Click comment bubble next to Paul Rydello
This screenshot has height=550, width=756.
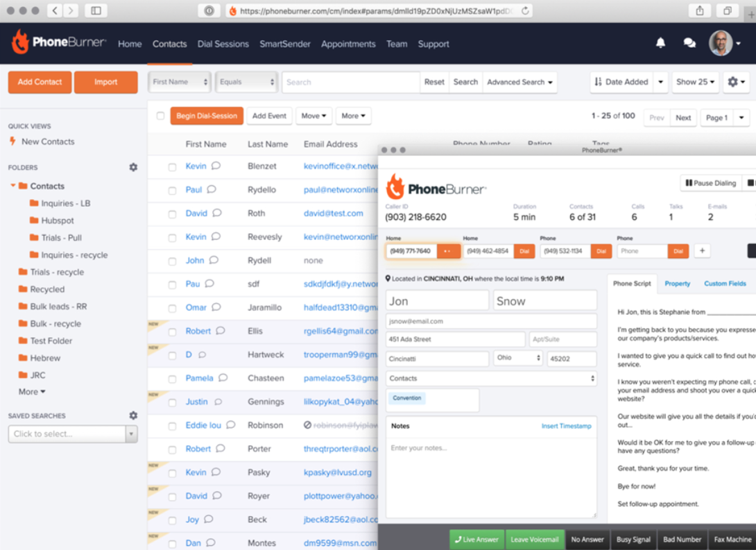click(212, 189)
